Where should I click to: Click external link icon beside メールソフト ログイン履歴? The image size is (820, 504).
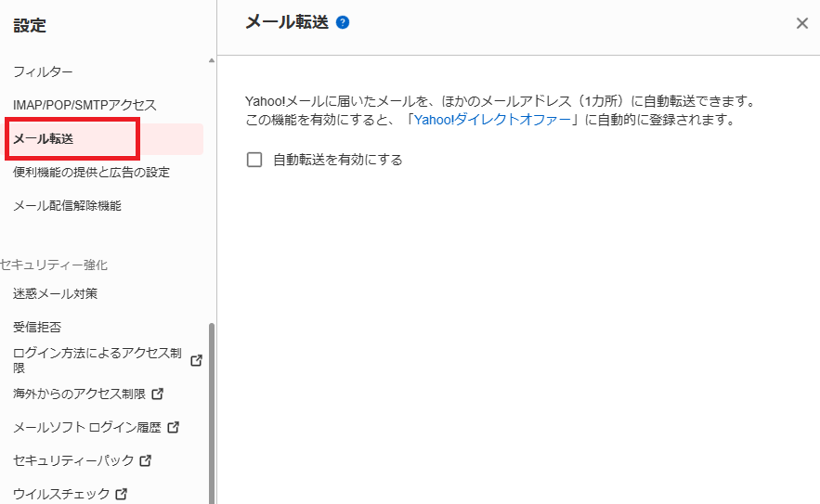coord(173,428)
